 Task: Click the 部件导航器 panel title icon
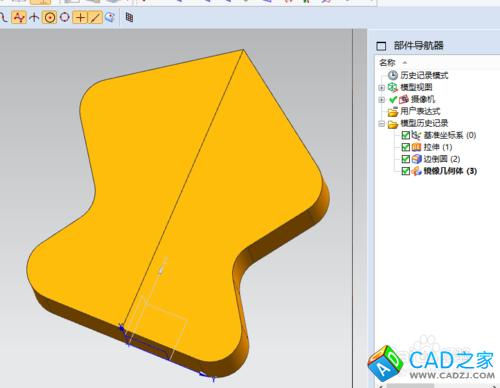pyautogui.click(x=381, y=46)
